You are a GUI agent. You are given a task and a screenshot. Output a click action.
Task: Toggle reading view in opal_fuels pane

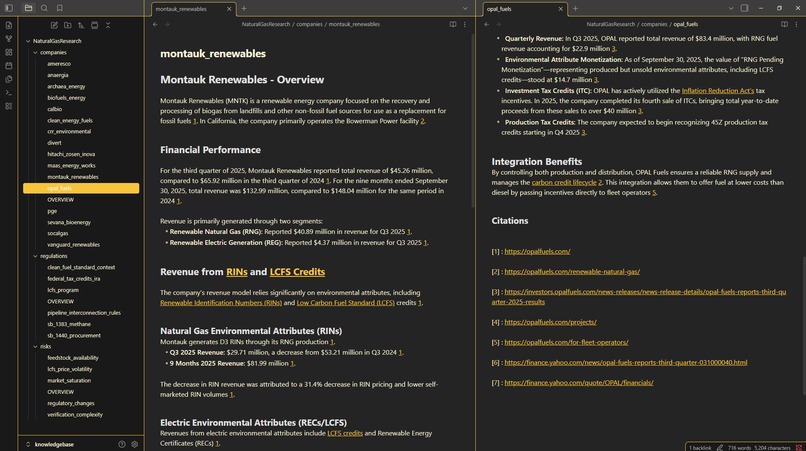(x=784, y=24)
